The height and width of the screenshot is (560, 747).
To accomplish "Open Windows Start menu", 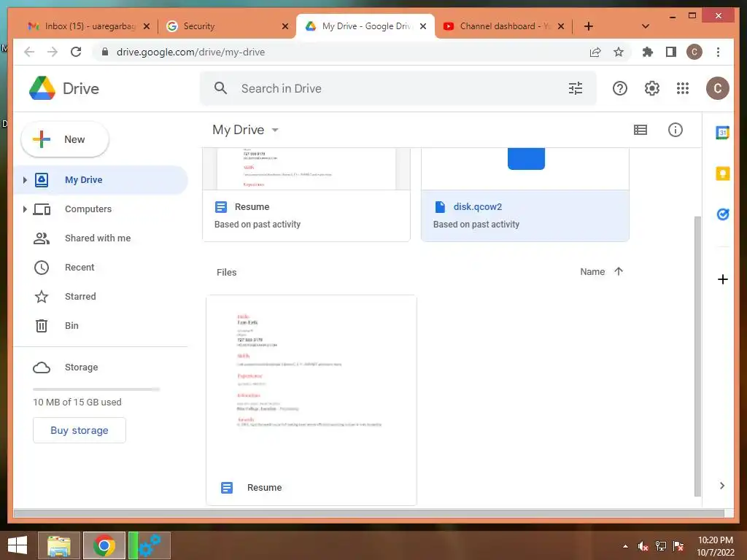I will coord(18,545).
